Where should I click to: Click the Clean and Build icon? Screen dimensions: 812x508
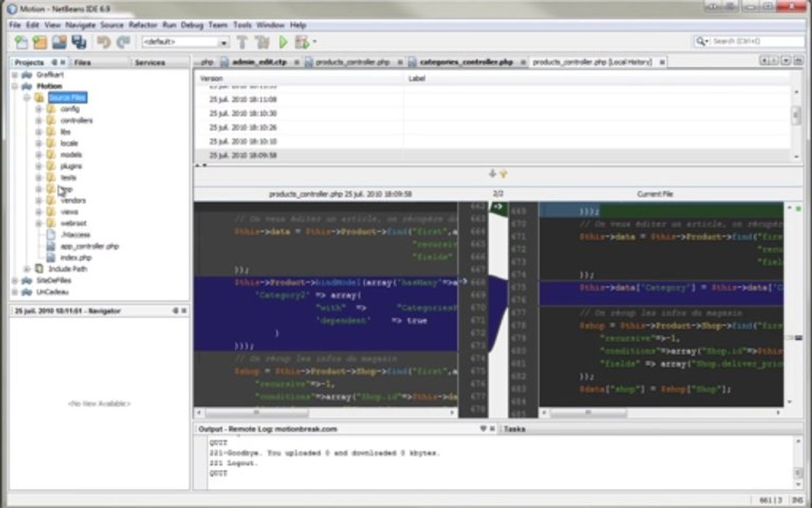(x=262, y=42)
